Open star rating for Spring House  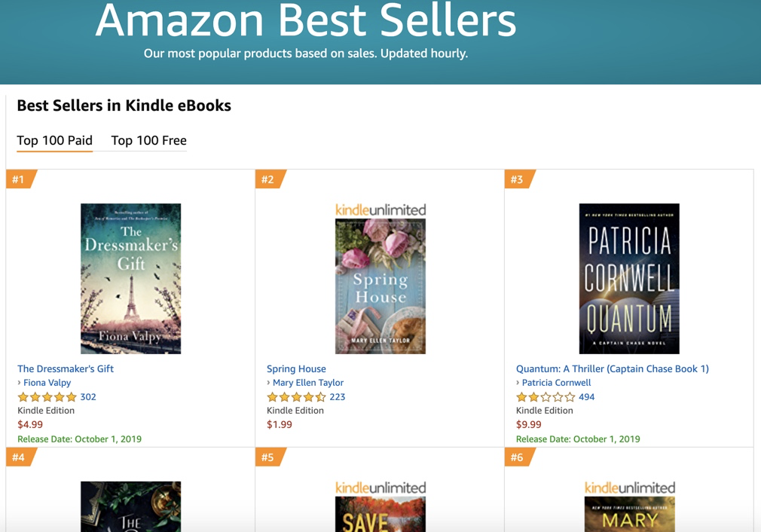coord(297,397)
